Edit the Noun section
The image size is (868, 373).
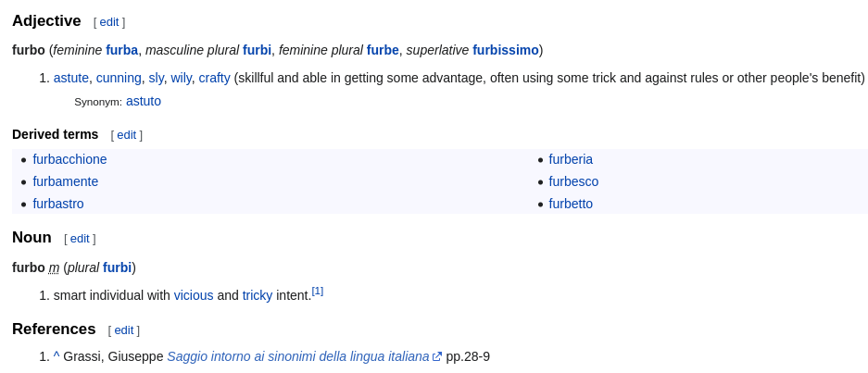coord(80,239)
